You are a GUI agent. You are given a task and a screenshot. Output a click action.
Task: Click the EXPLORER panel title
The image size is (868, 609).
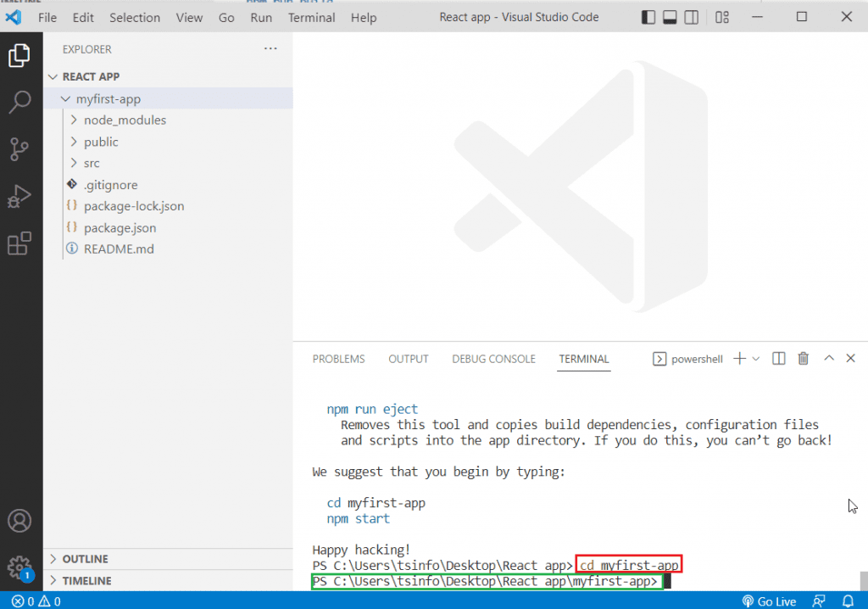tap(87, 49)
